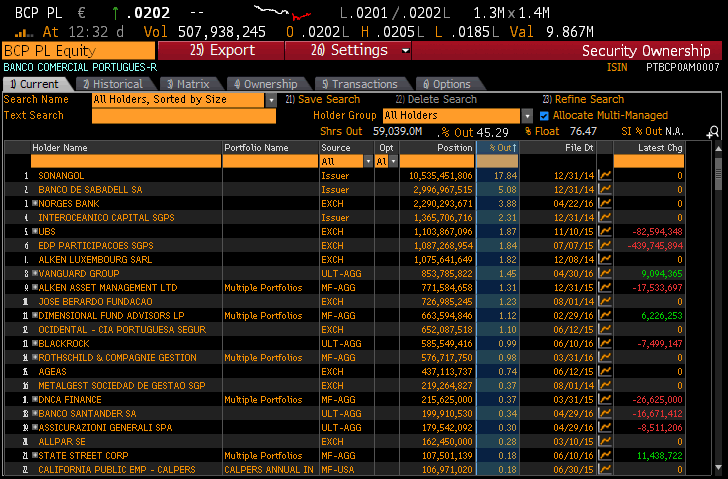Screen dimensions: 728x479
Task: Toggle Allocate Multi-Managed checkbox
Action: (544, 116)
